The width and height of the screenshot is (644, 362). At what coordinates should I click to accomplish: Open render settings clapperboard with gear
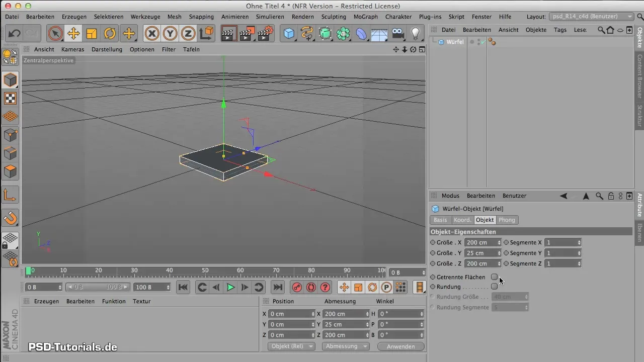265,34
